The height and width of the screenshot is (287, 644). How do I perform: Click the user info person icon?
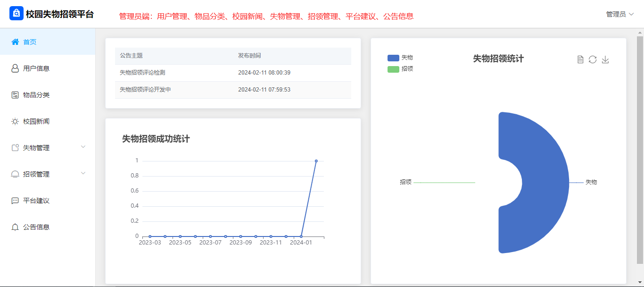15,68
